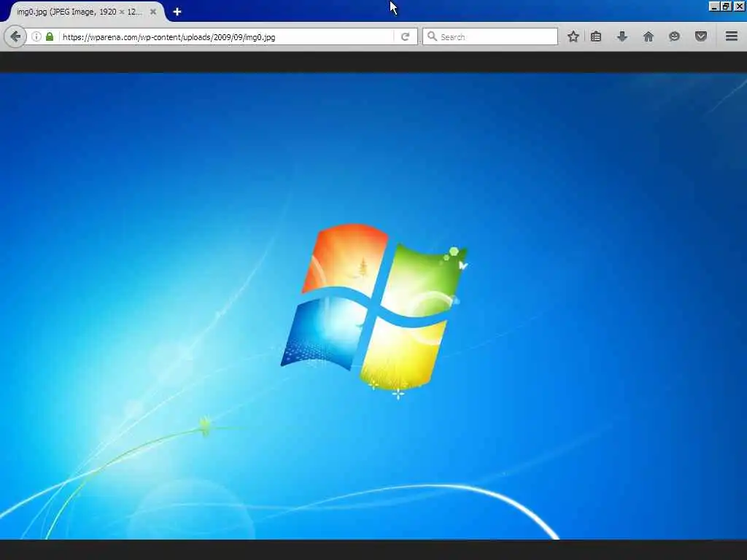Restore down the Firefox window
This screenshot has height=560, width=747.
coord(726,7)
